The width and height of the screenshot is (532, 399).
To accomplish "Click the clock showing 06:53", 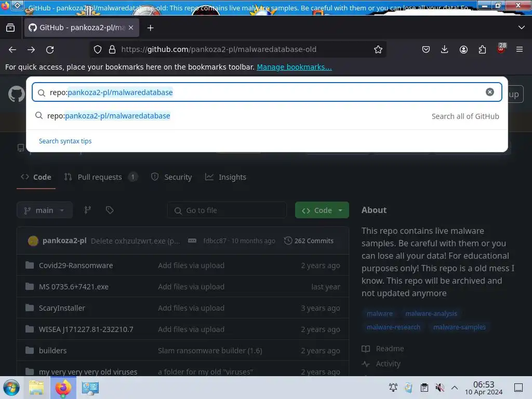I will tap(484, 388).
